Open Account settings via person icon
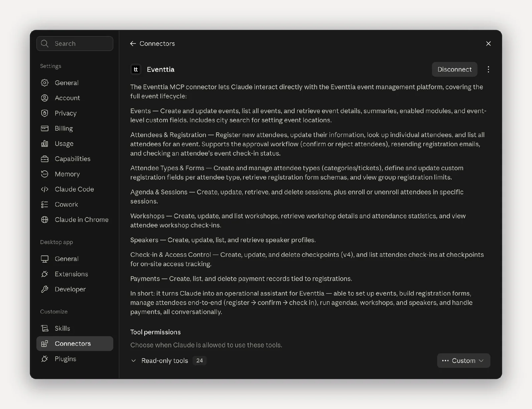The width and height of the screenshot is (532, 409). [x=45, y=98]
